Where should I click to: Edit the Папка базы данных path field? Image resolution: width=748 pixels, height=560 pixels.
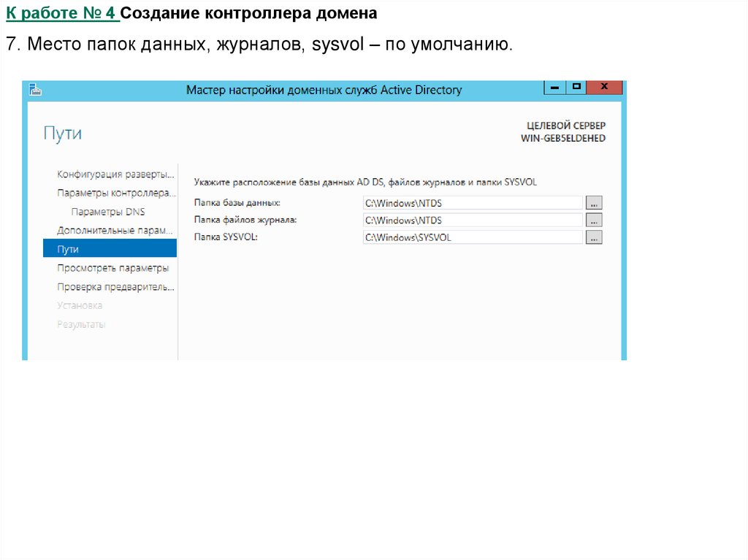473,203
